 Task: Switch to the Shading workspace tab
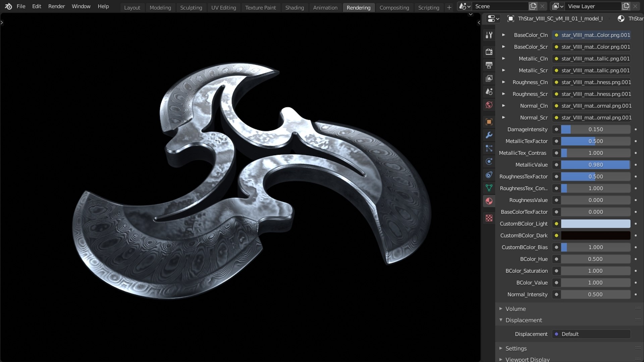294,7
